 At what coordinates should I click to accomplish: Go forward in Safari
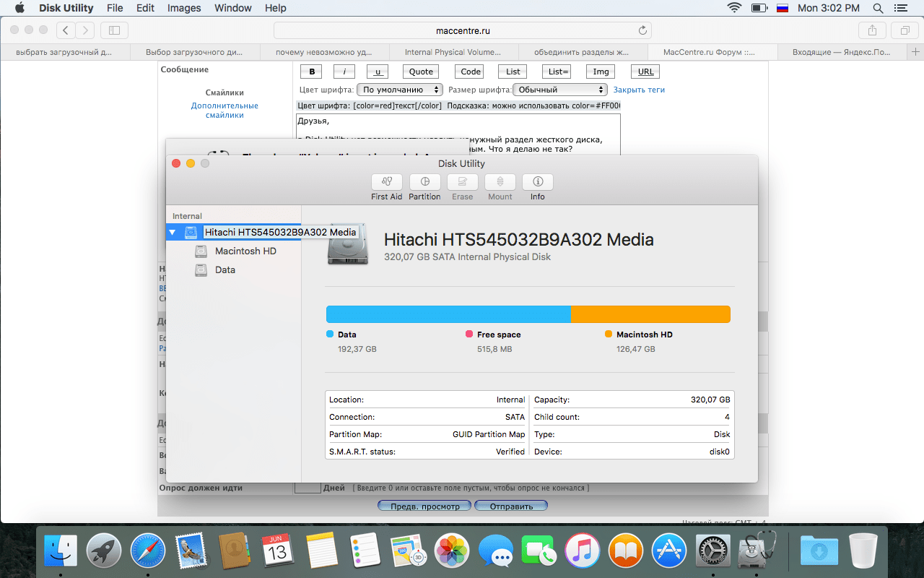click(85, 30)
